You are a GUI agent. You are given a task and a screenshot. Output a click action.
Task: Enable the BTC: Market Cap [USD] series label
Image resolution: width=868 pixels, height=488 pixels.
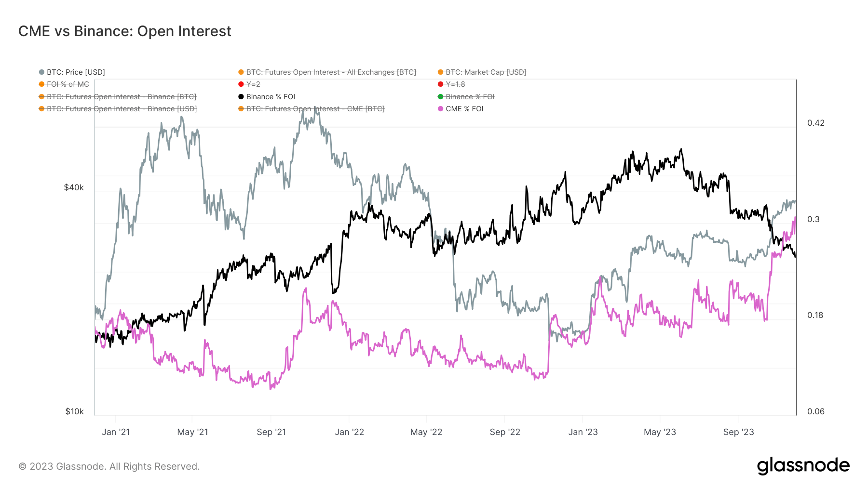(x=486, y=72)
